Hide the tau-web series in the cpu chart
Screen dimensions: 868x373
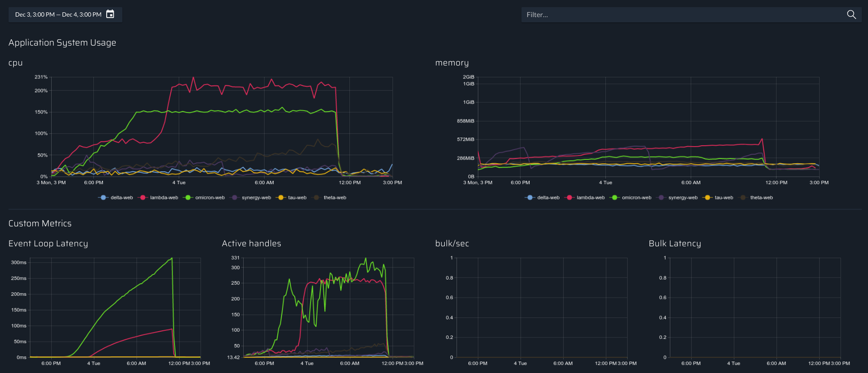pos(297,197)
